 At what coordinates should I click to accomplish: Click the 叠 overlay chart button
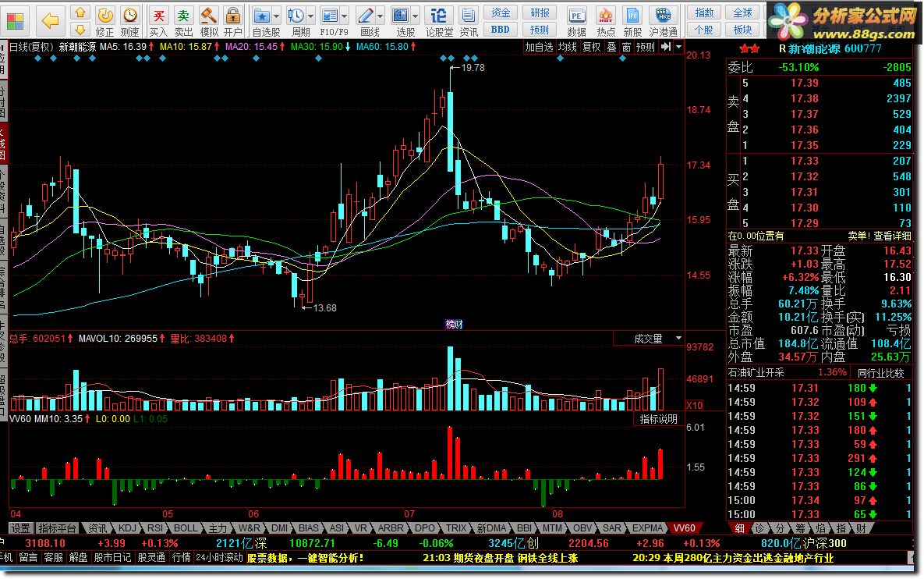coord(611,47)
